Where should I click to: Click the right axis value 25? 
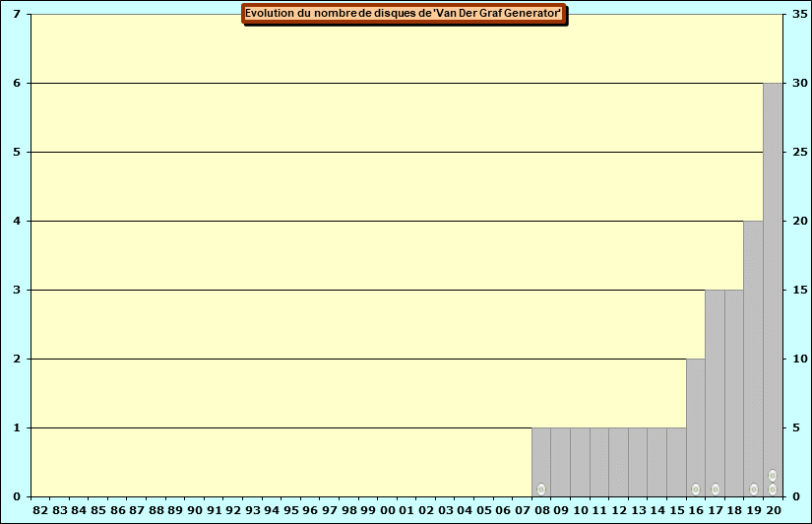[800, 152]
